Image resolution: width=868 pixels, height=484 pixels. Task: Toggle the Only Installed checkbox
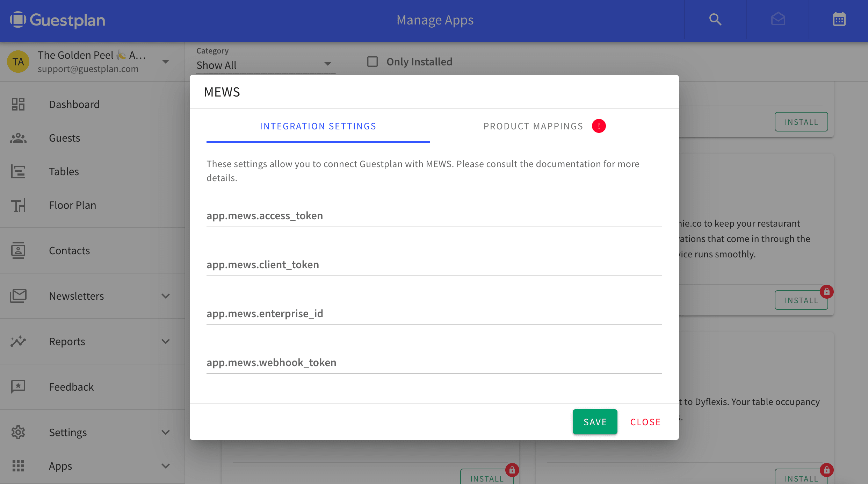click(x=372, y=62)
